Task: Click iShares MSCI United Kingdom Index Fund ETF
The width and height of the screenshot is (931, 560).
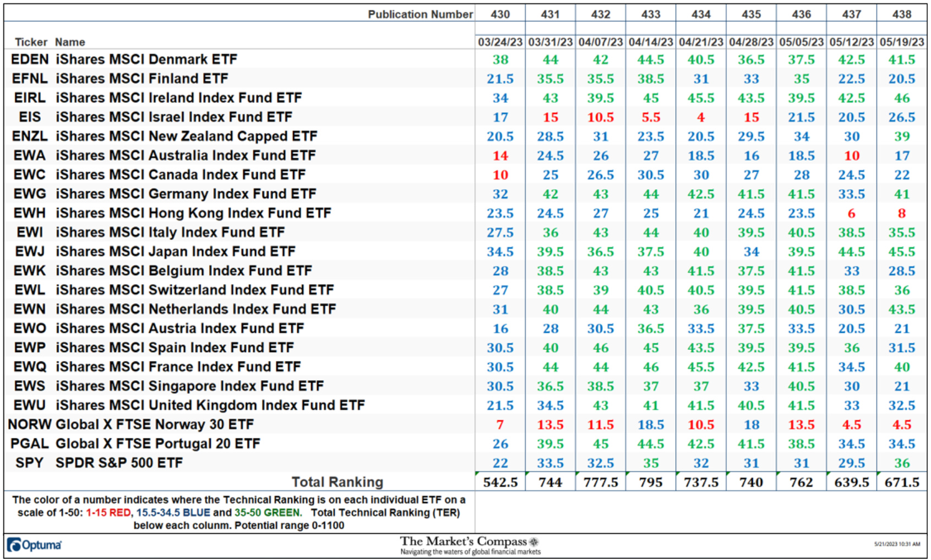Action: click(x=210, y=405)
